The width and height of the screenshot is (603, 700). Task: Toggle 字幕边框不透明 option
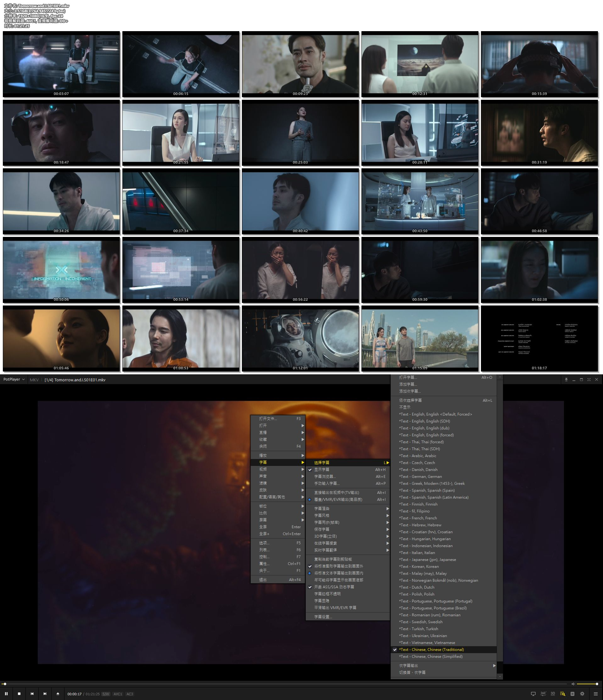coord(348,594)
